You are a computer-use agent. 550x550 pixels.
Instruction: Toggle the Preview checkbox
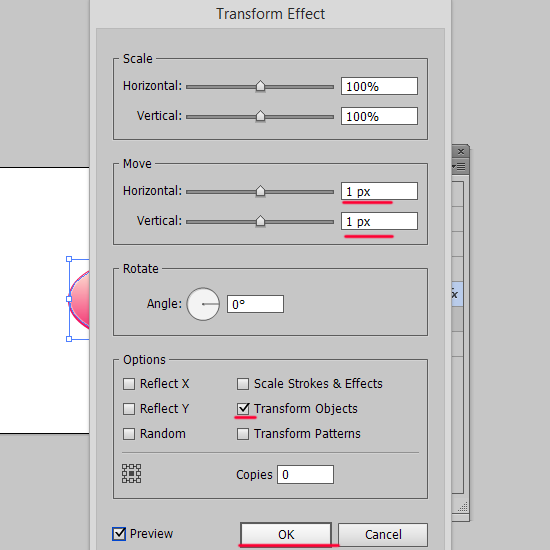(x=119, y=534)
